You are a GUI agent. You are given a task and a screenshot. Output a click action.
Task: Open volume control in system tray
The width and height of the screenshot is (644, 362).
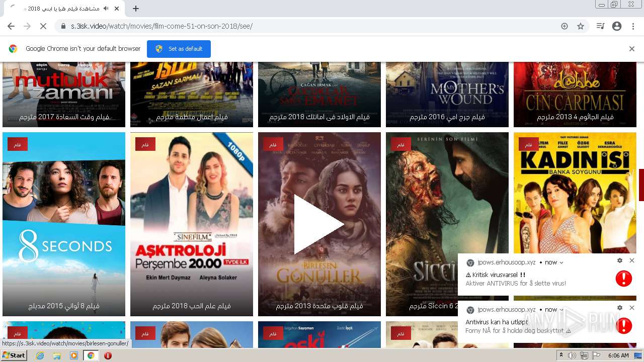(x=572, y=355)
